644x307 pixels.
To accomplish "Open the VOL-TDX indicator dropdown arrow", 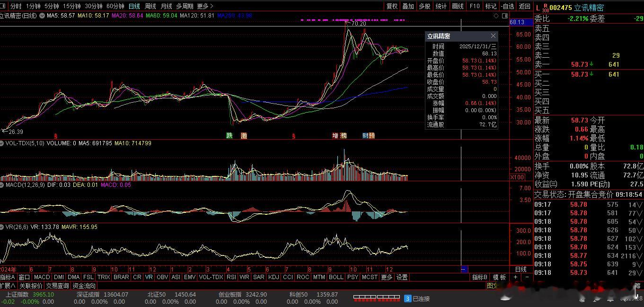I will pos(2,143).
